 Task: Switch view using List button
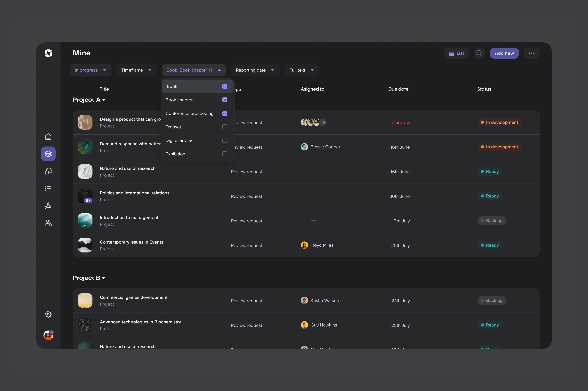(456, 53)
